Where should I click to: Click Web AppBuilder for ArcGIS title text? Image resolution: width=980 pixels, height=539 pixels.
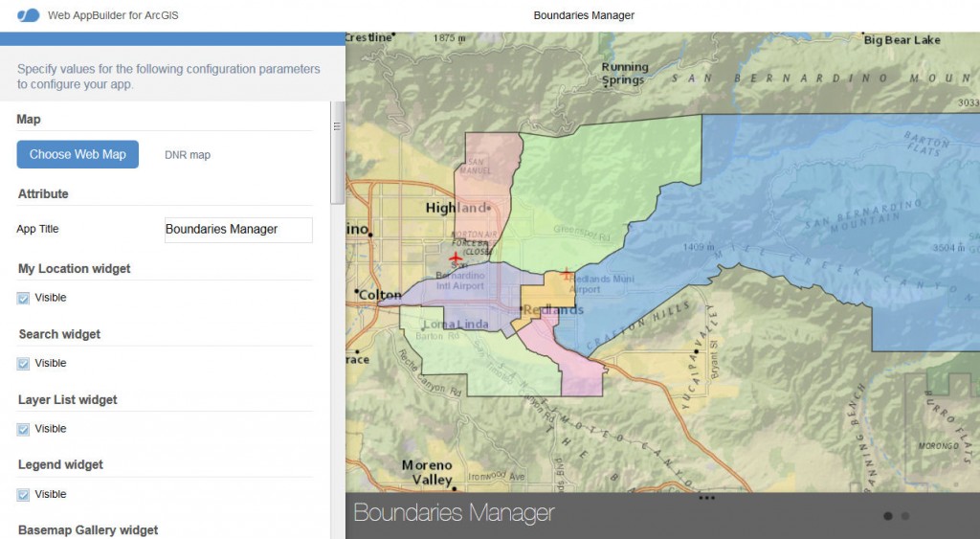pyautogui.click(x=113, y=15)
